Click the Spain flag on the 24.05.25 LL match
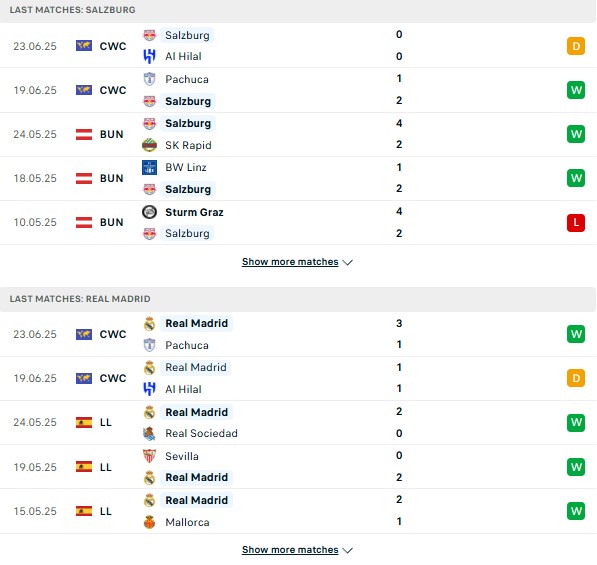The height and width of the screenshot is (565, 597). (x=84, y=422)
